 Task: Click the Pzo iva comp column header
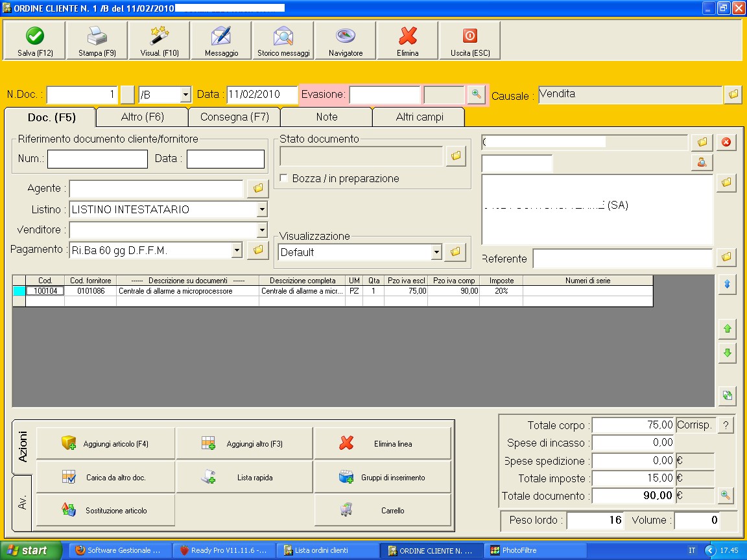click(453, 281)
